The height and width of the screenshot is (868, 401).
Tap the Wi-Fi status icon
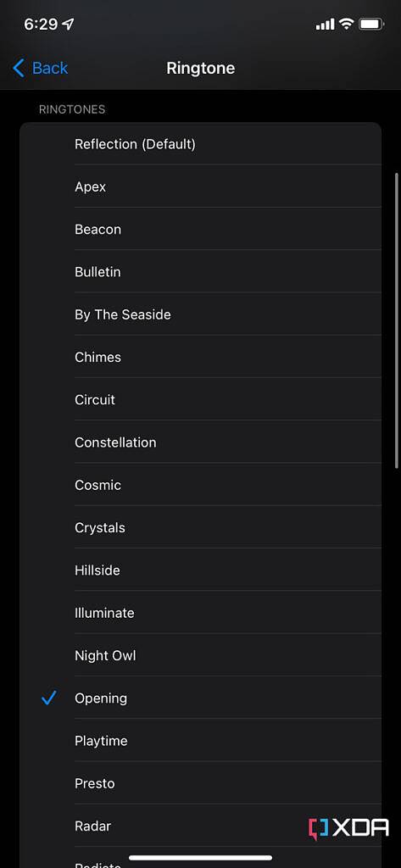[x=347, y=24]
